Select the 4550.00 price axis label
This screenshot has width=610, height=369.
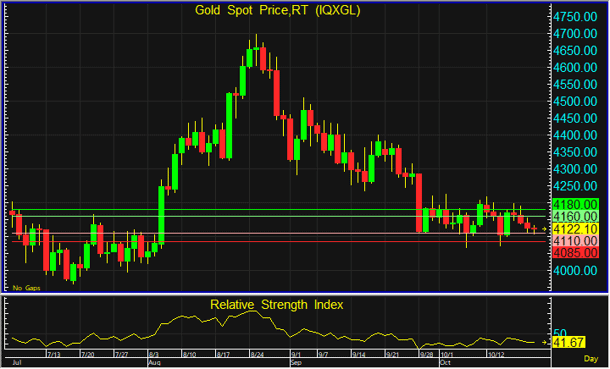575,84
